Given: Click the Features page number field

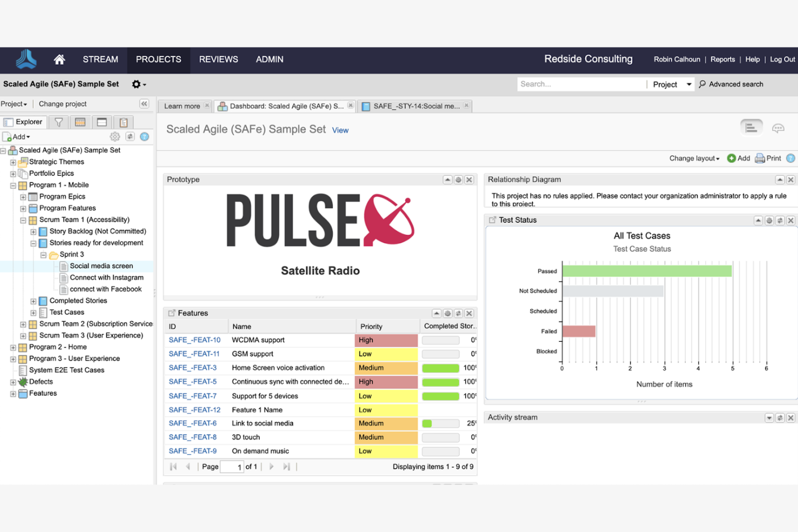Looking at the screenshot, I should coord(232,467).
